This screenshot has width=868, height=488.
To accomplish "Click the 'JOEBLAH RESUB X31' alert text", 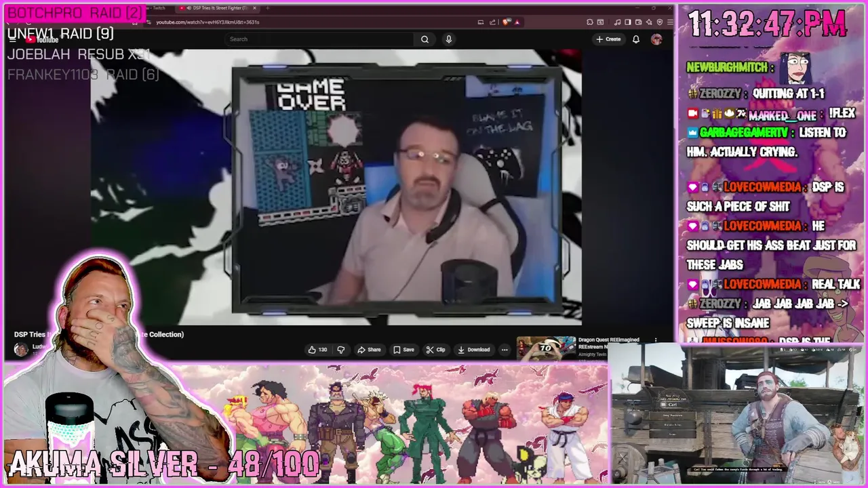I will (78, 54).
